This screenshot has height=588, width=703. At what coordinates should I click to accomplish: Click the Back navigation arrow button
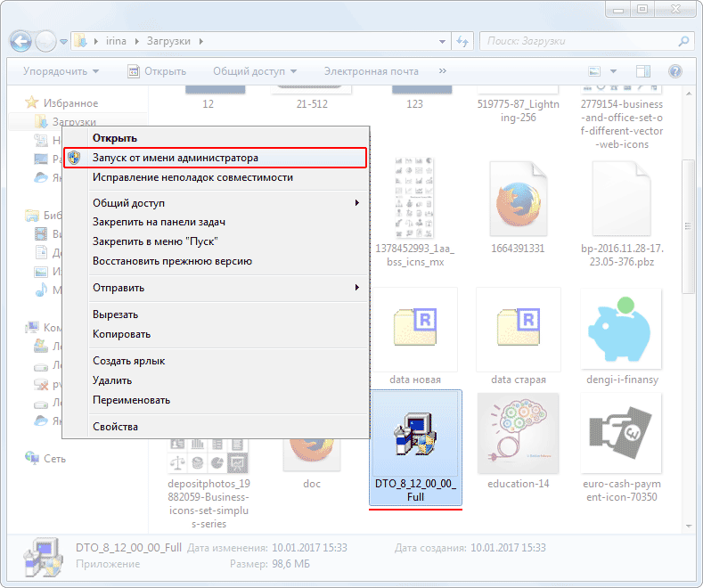21,41
